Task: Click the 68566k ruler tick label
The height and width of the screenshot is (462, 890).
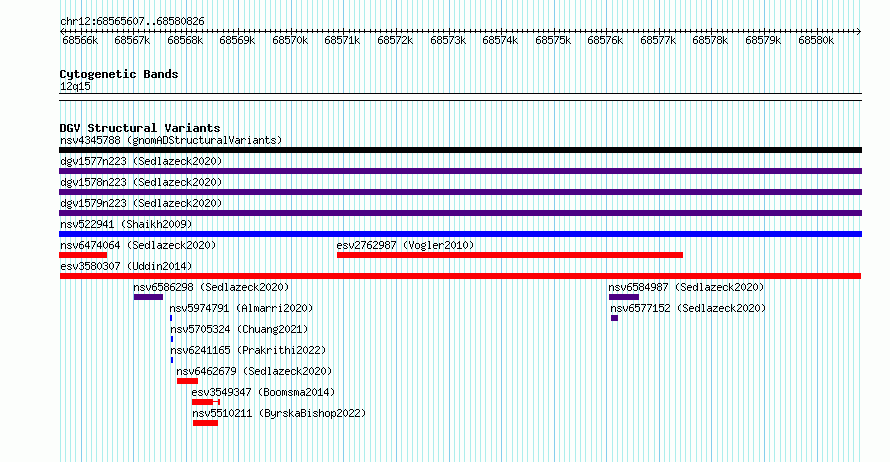Action: pos(80,41)
